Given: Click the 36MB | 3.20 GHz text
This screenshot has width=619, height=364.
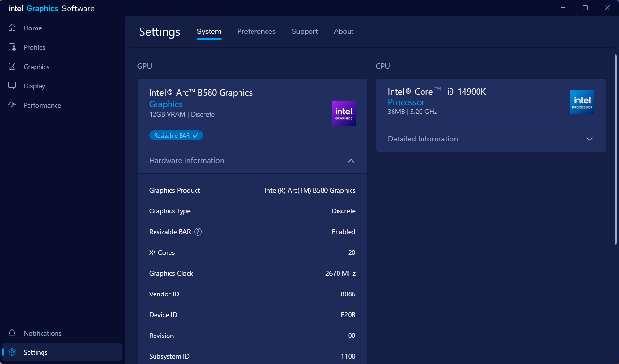Looking at the screenshot, I should pyautogui.click(x=412, y=112).
